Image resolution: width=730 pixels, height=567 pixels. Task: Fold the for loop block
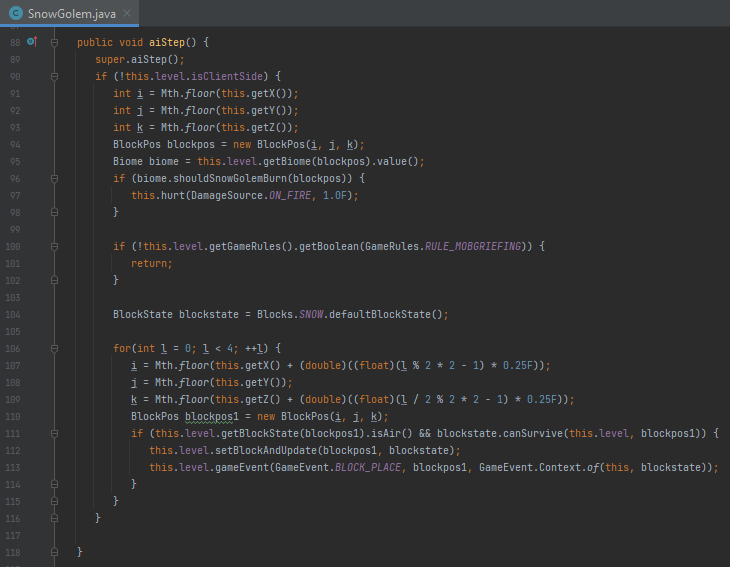(54, 348)
